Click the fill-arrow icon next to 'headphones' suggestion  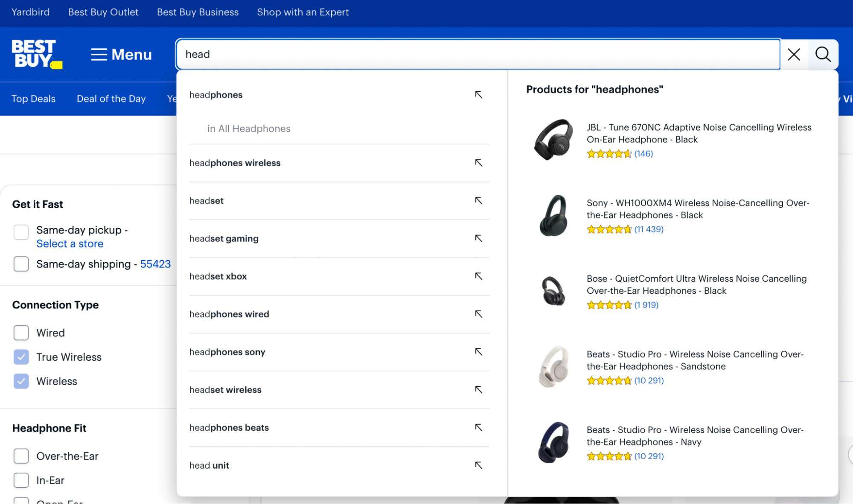coord(479,95)
